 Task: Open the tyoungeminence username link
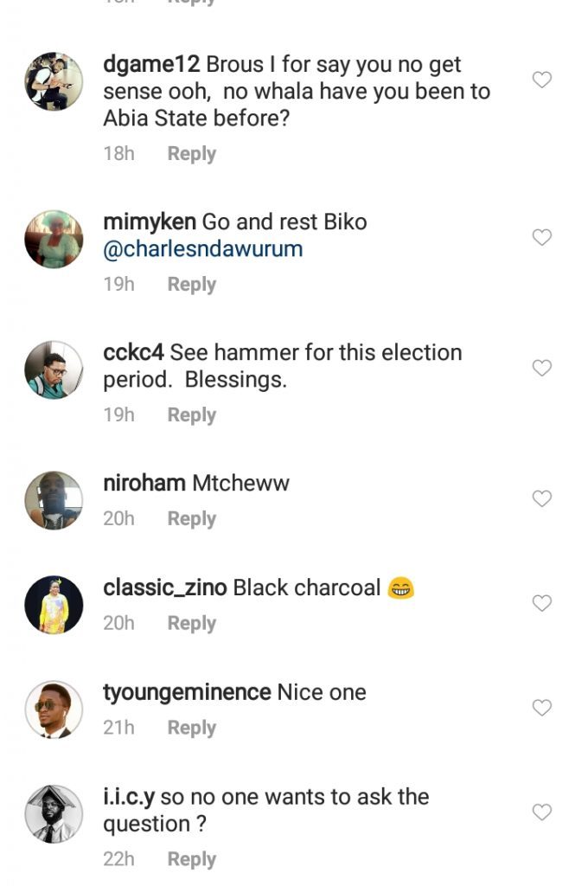click(x=187, y=693)
